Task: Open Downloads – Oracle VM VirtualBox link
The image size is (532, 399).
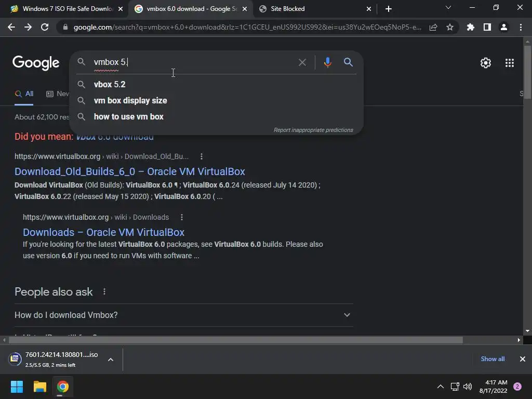Action: pyautogui.click(x=103, y=232)
